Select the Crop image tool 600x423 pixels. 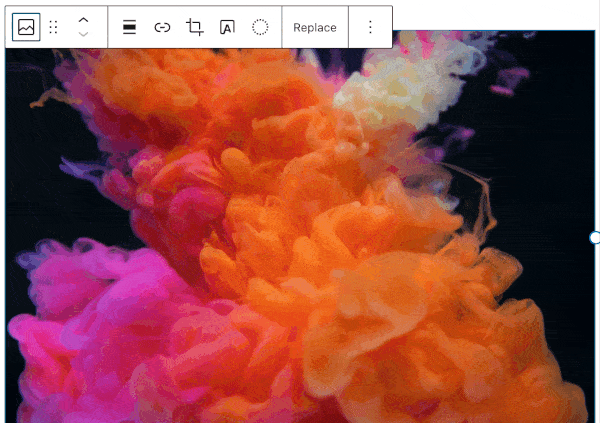point(195,28)
